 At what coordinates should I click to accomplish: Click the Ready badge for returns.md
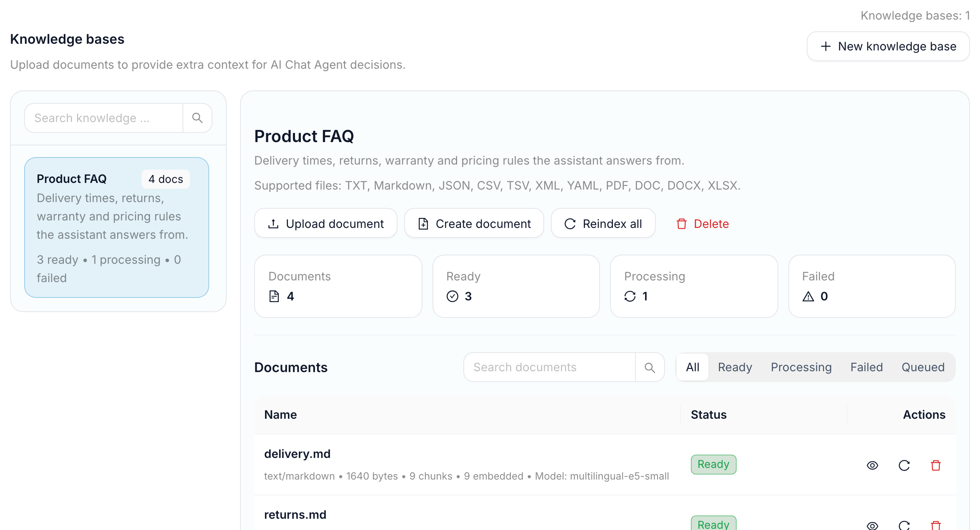713,523
